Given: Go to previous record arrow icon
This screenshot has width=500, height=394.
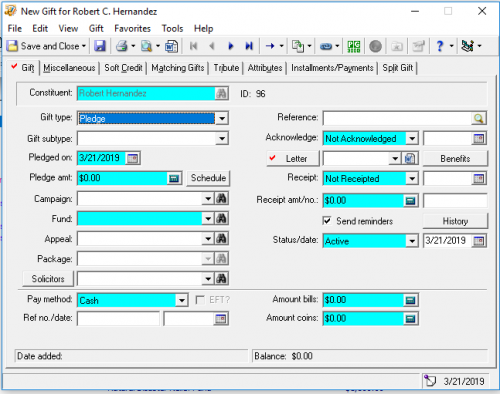Looking at the screenshot, I should (212, 46).
